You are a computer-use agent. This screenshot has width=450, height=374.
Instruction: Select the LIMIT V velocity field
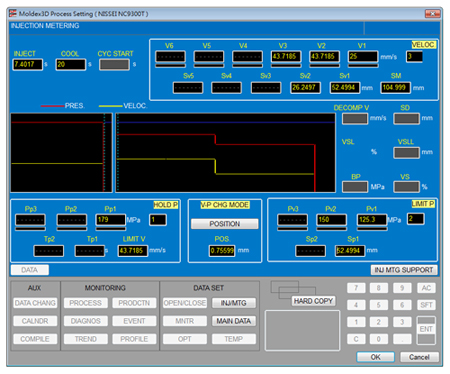tap(133, 251)
